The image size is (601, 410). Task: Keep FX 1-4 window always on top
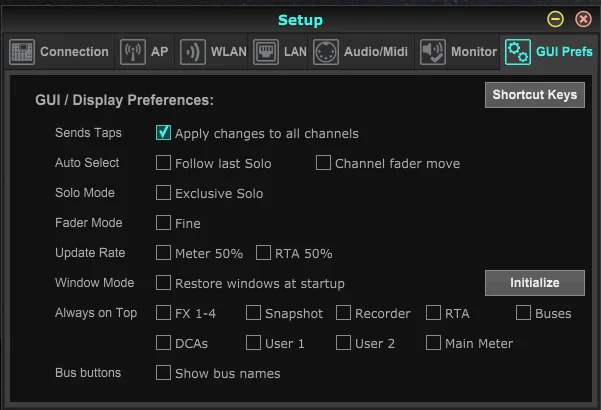tap(163, 312)
